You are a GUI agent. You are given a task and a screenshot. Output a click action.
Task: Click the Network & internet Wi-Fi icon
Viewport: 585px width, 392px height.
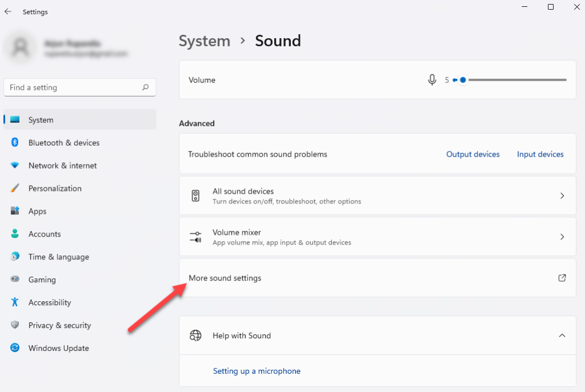tap(15, 166)
